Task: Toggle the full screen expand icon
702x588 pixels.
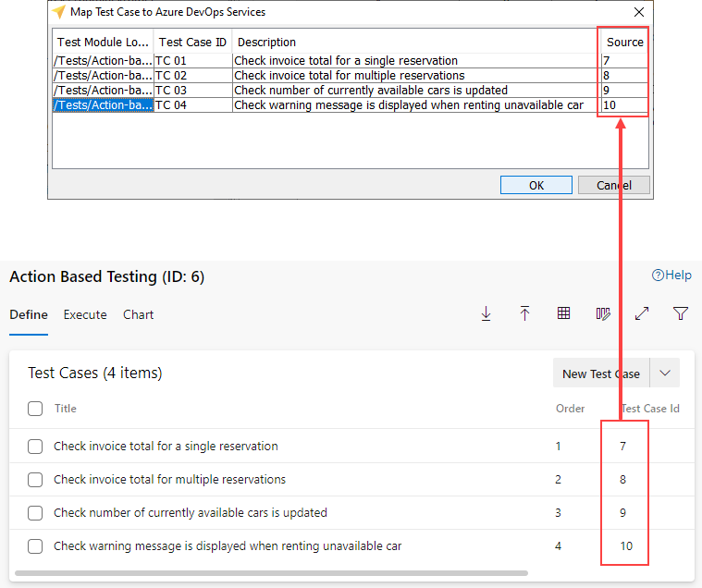Action: [x=642, y=313]
